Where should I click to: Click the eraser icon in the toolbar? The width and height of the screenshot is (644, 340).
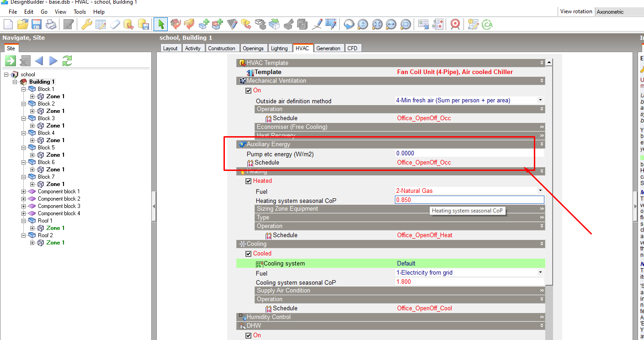pos(115,24)
